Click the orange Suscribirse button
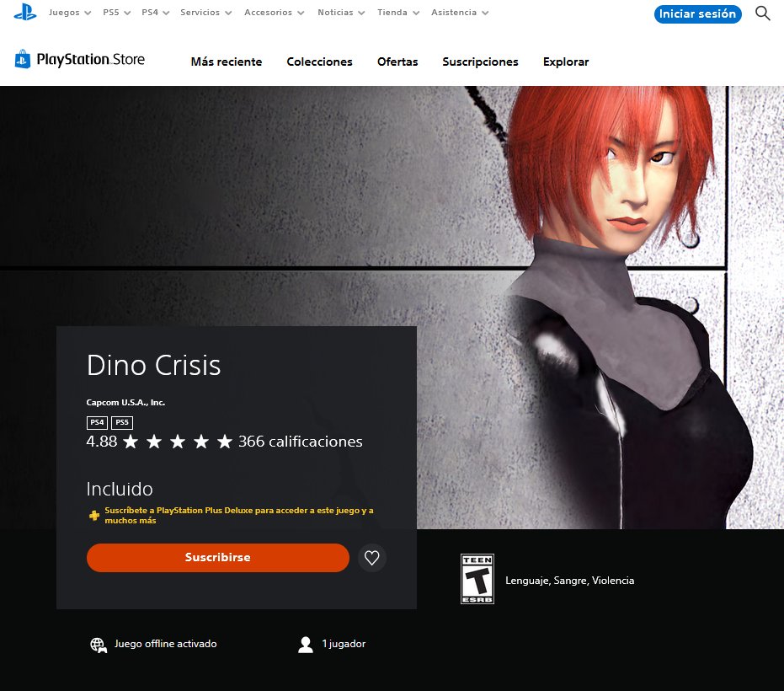 tap(218, 557)
